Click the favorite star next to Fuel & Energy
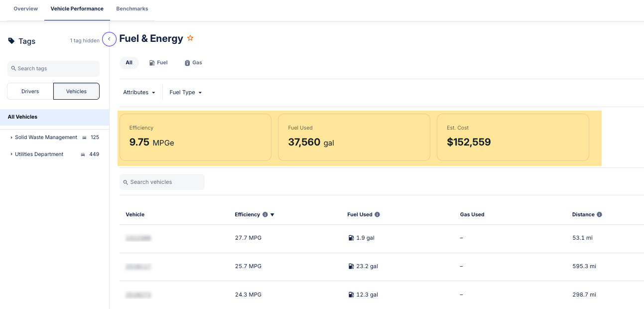 click(190, 38)
